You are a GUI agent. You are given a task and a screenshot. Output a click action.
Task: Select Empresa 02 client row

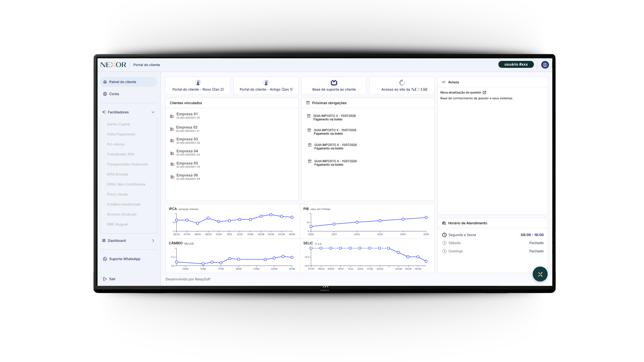pyautogui.click(x=188, y=129)
